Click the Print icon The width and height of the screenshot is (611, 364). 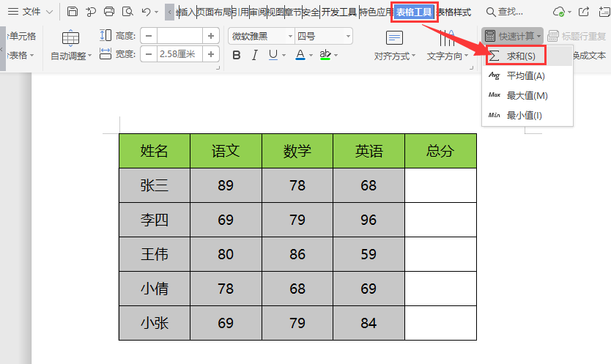109,12
